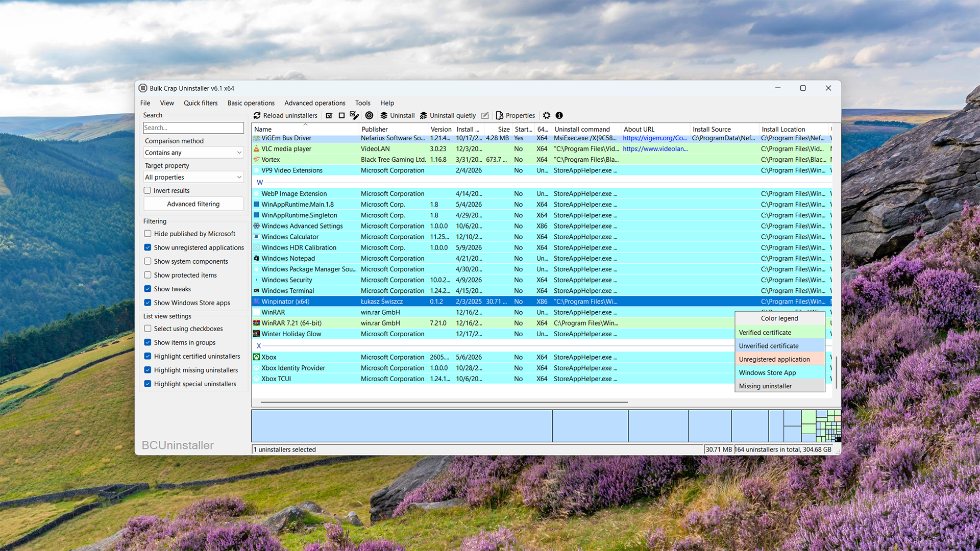Open the Help menu
This screenshot has width=980, height=551.
click(387, 103)
